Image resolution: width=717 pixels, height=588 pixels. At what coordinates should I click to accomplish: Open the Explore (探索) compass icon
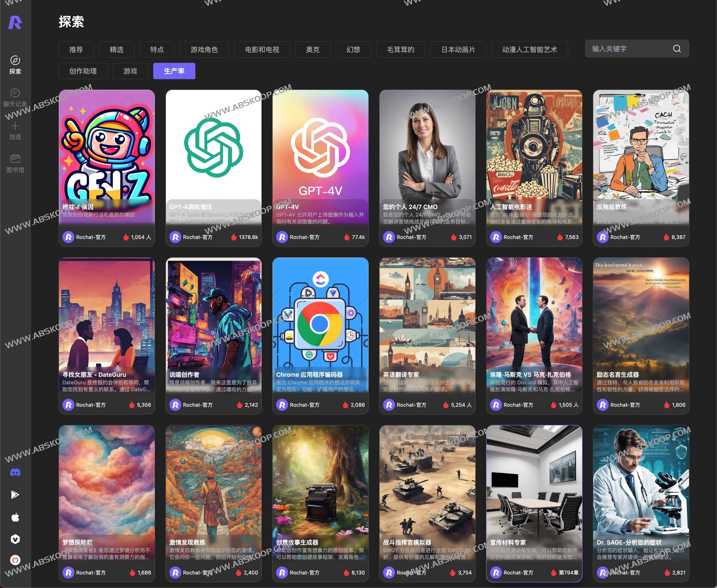(x=15, y=60)
